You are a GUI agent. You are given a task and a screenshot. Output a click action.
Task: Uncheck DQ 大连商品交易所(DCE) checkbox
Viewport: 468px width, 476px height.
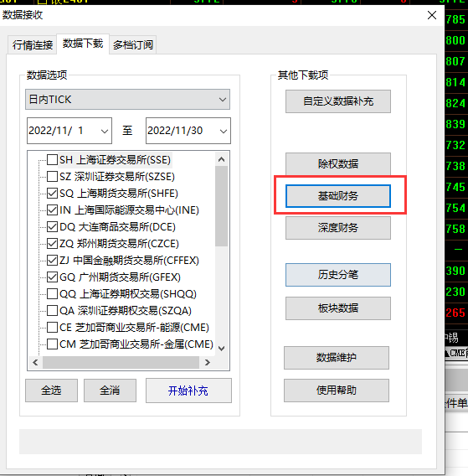tap(52, 226)
